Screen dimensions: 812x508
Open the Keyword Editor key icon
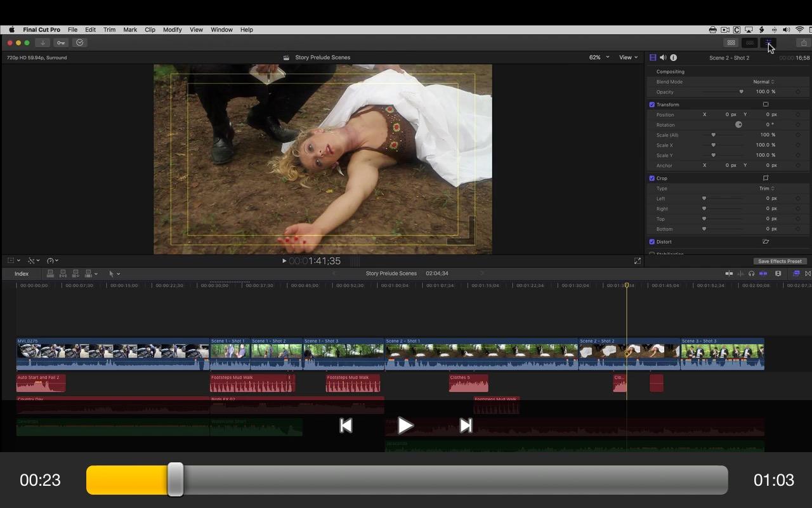coord(61,43)
